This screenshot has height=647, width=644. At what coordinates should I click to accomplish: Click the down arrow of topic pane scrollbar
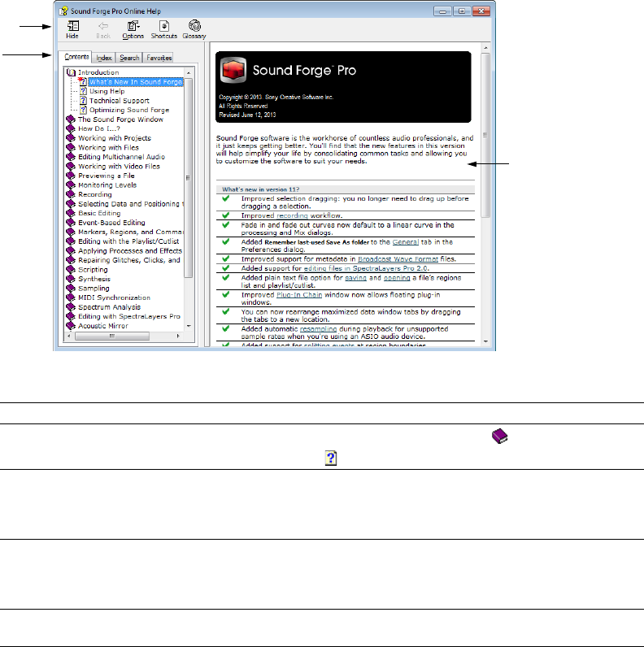coord(485,341)
